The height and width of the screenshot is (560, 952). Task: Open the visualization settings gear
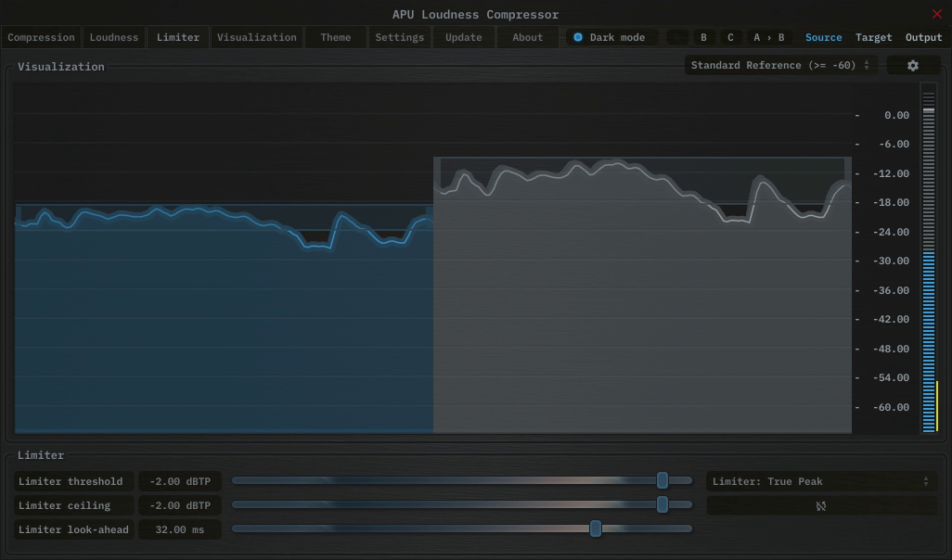tap(913, 65)
